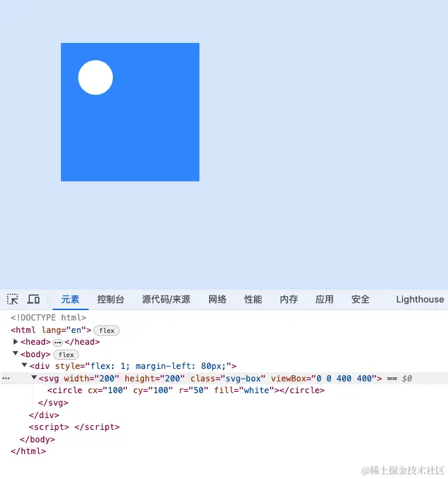Click the class value "svg-box"
Image resolution: width=448 pixels, height=479 pixels.
click(243, 379)
